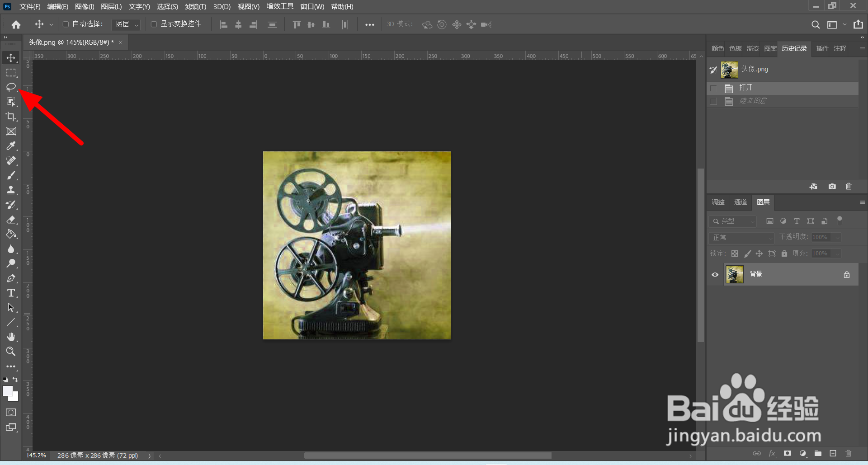Enable the Auto-Select checkbox
Image resolution: width=868 pixels, height=465 pixels.
(x=66, y=24)
